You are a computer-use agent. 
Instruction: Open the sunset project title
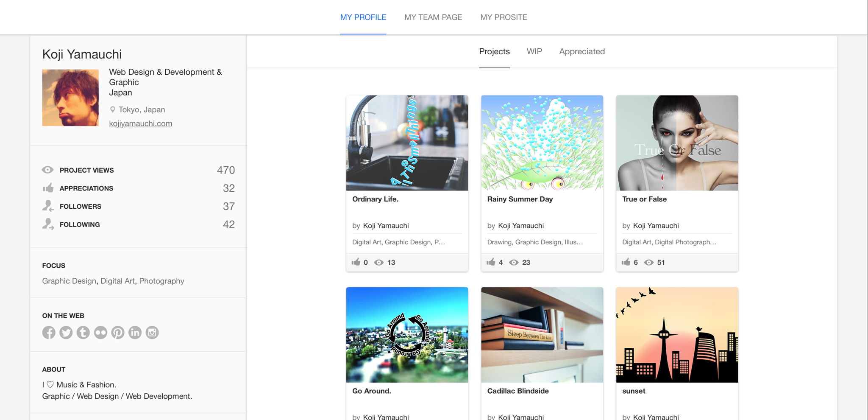634,391
